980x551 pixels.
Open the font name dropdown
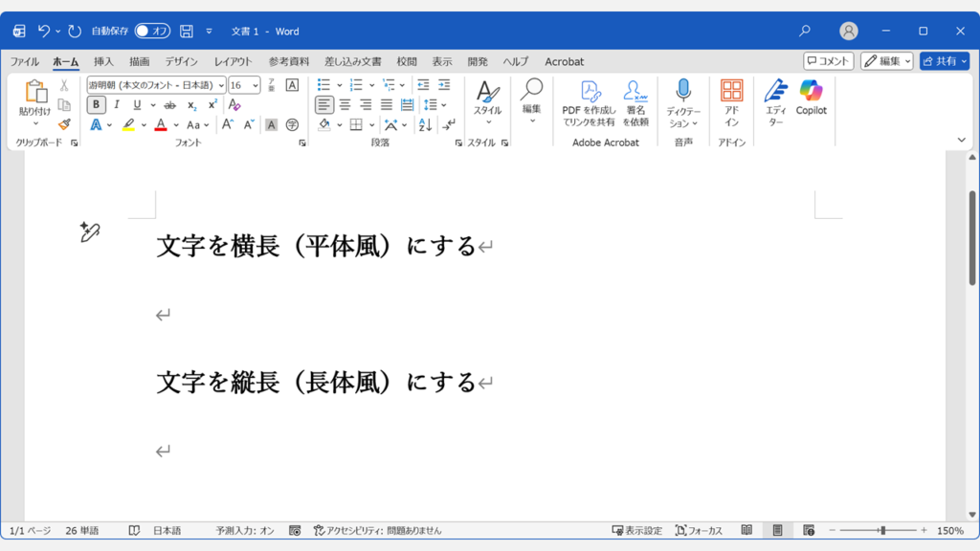(220, 85)
